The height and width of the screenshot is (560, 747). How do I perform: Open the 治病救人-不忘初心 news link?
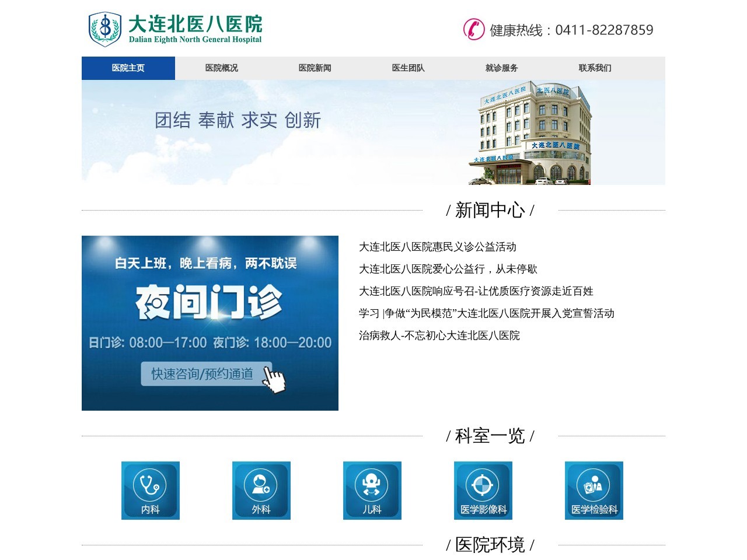tap(439, 335)
